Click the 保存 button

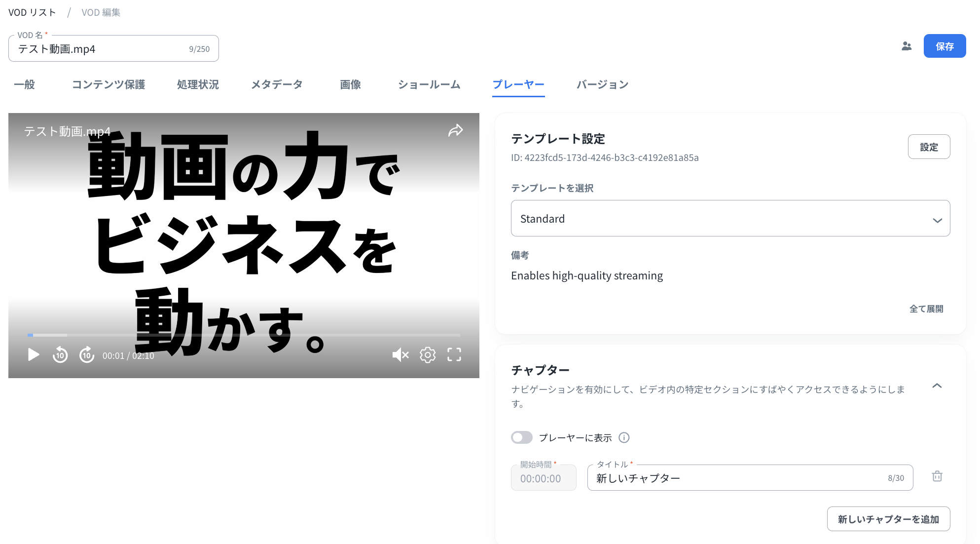tap(944, 46)
